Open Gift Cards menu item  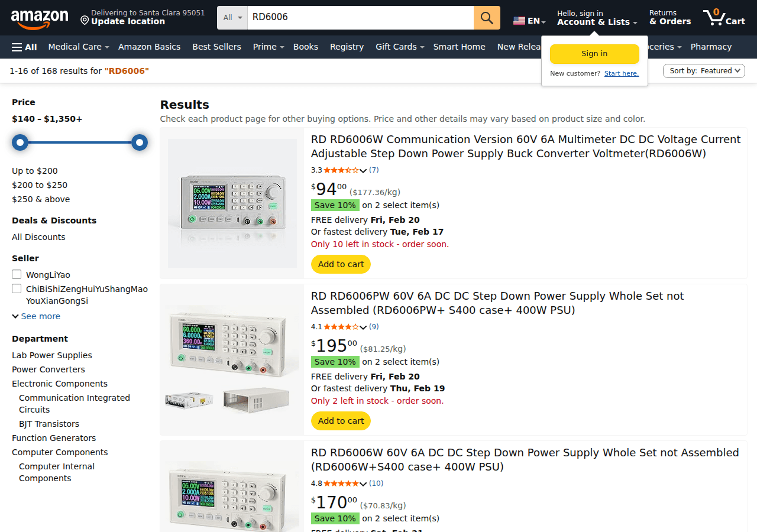[x=399, y=47]
